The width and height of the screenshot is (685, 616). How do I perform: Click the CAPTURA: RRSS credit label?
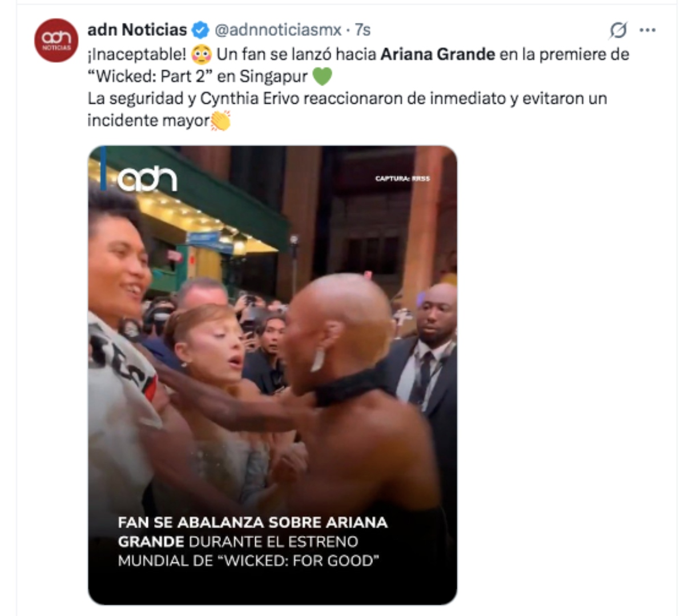402,179
